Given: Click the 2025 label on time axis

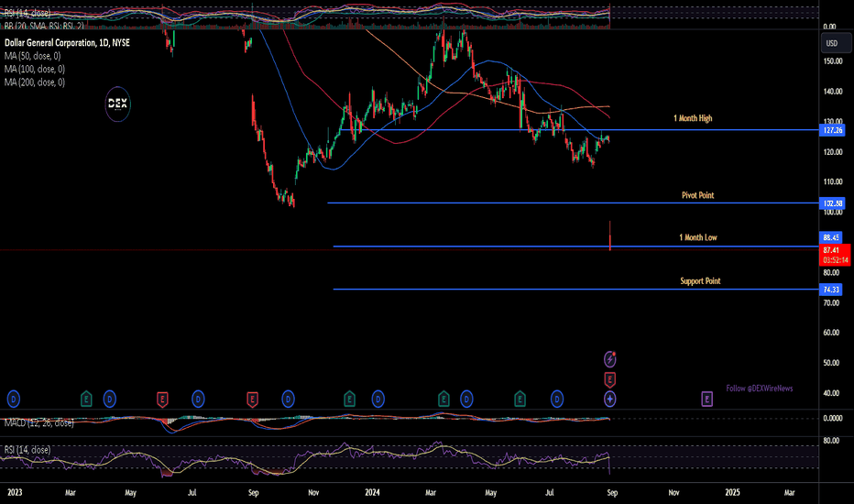Looking at the screenshot, I should (732, 493).
